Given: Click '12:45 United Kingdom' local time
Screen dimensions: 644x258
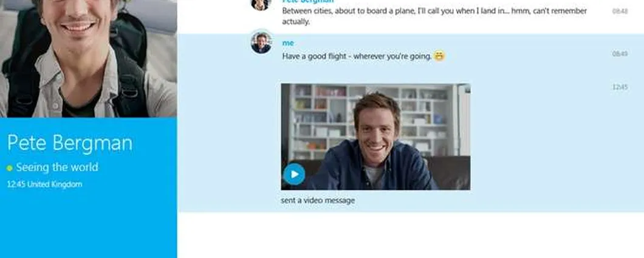Looking at the screenshot, I should coord(44,184).
